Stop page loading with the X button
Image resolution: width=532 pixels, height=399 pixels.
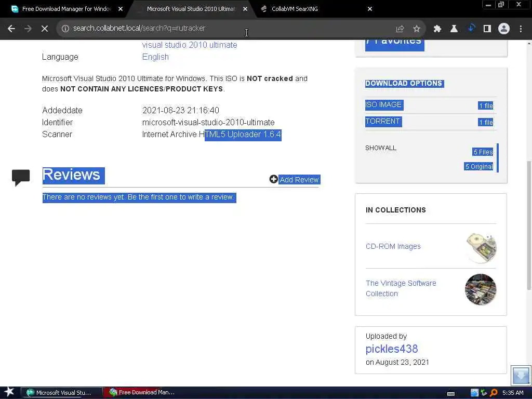click(x=45, y=29)
